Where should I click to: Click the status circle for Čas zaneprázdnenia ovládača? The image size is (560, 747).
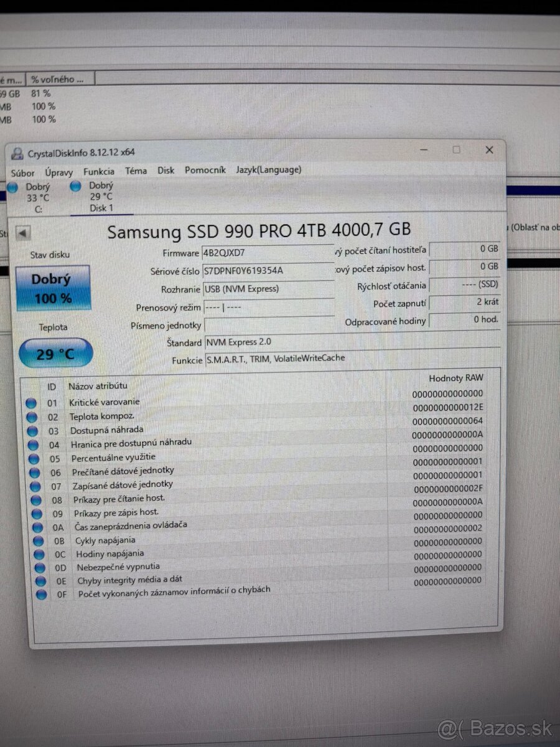point(38,527)
